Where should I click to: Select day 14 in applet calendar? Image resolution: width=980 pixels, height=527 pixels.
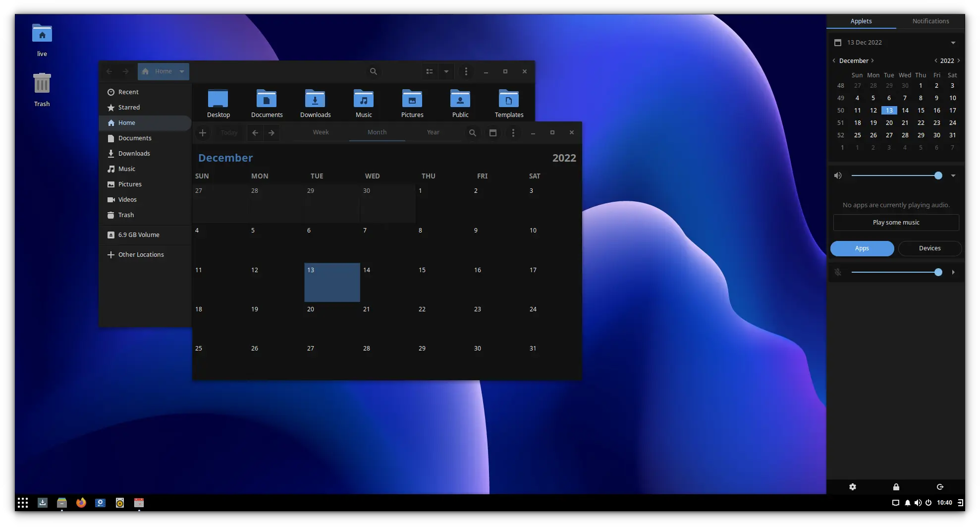click(x=905, y=111)
